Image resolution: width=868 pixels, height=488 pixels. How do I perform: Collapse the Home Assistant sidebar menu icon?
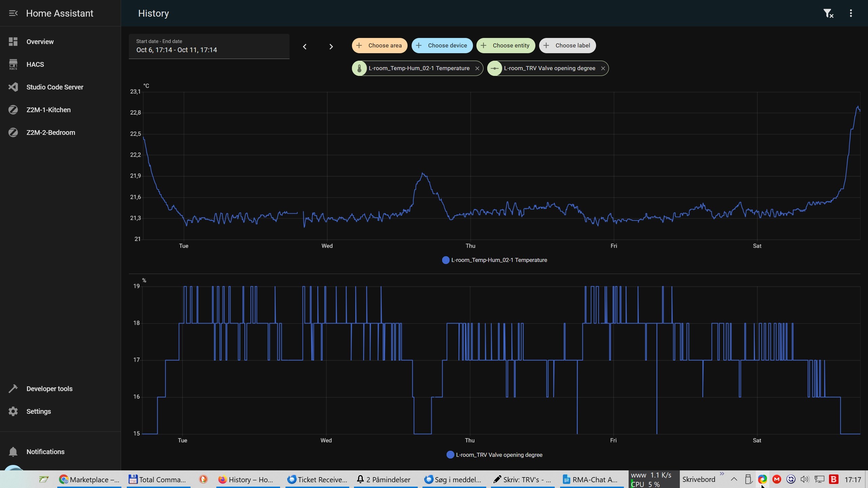(13, 13)
